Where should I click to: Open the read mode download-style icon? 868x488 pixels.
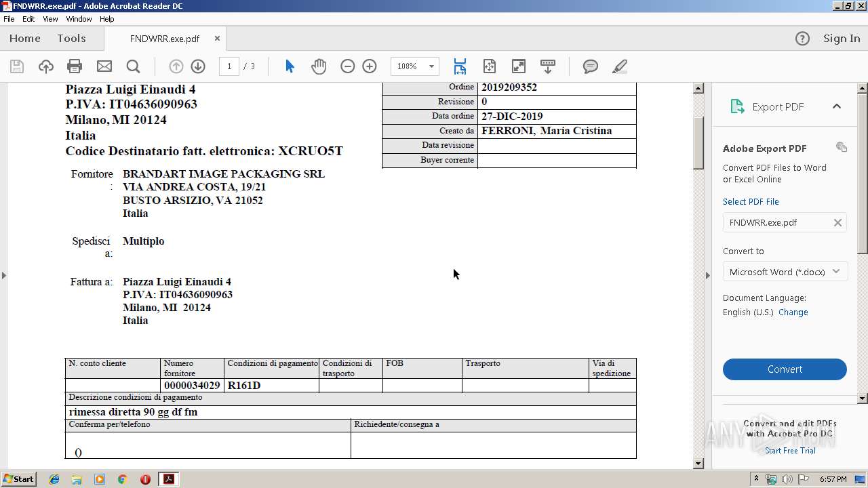click(x=547, y=66)
